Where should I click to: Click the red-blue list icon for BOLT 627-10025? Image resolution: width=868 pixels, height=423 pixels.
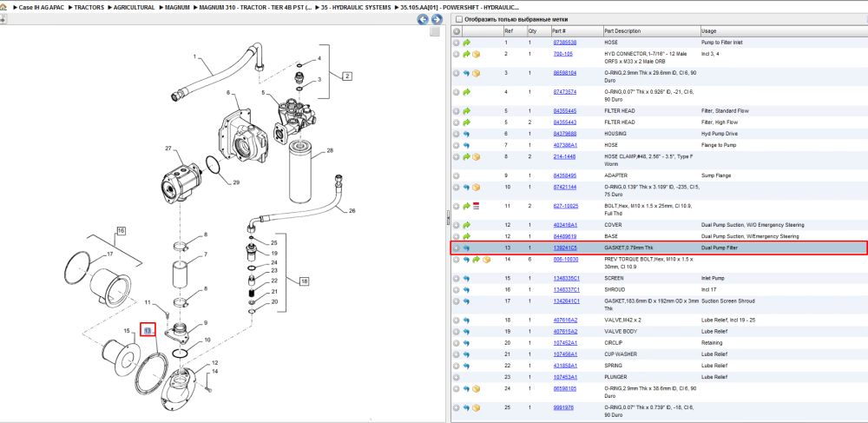coord(476,206)
